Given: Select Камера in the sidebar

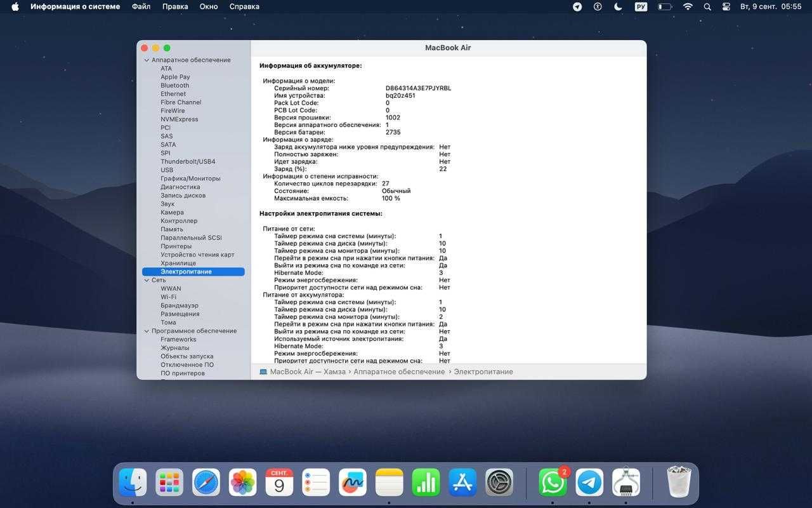Looking at the screenshot, I should coord(172,212).
